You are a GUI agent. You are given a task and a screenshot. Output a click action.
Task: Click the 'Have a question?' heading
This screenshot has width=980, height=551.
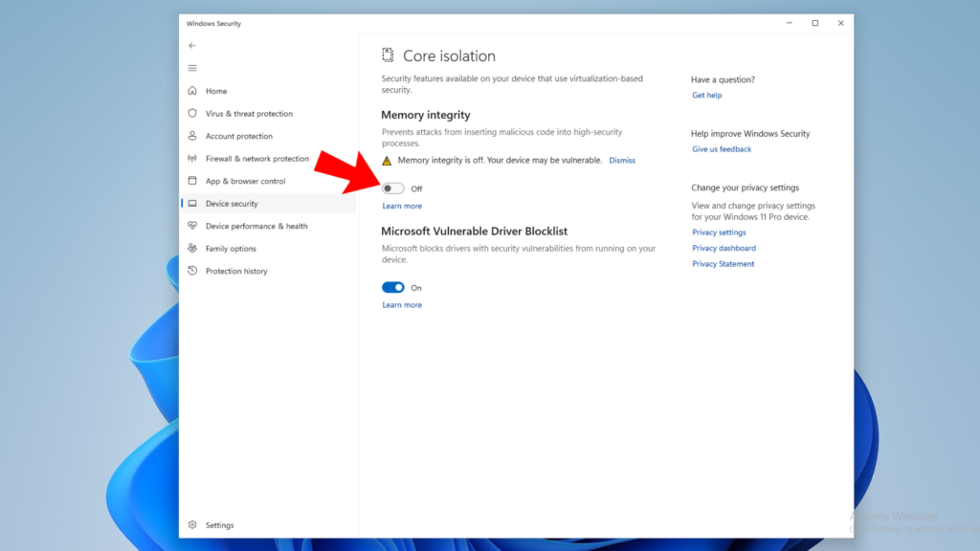[723, 79]
